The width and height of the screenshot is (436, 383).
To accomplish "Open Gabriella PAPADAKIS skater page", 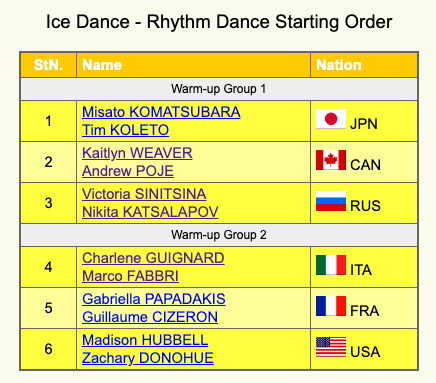I will click(154, 299).
